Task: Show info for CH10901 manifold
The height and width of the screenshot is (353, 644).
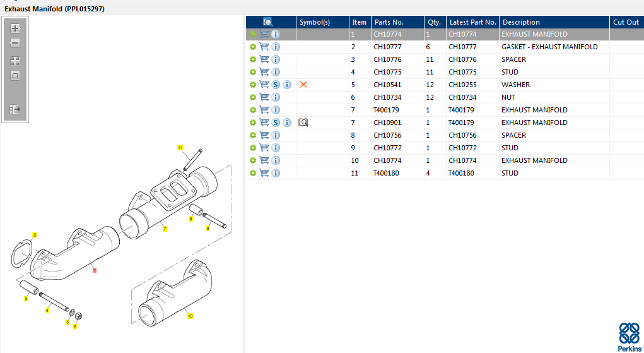Action: tap(288, 123)
